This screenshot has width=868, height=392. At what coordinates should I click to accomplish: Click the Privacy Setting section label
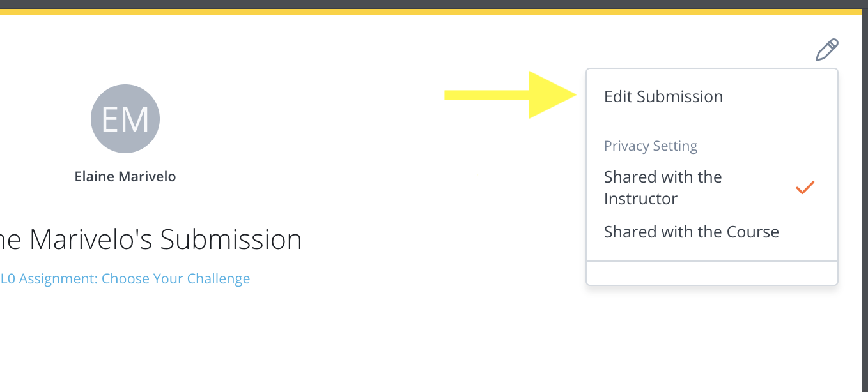coord(650,146)
